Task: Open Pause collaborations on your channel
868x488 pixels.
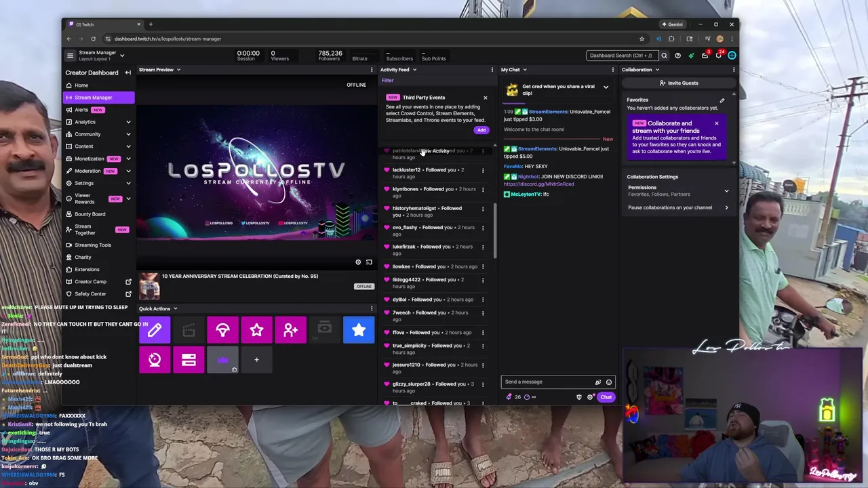Action: click(678, 208)
